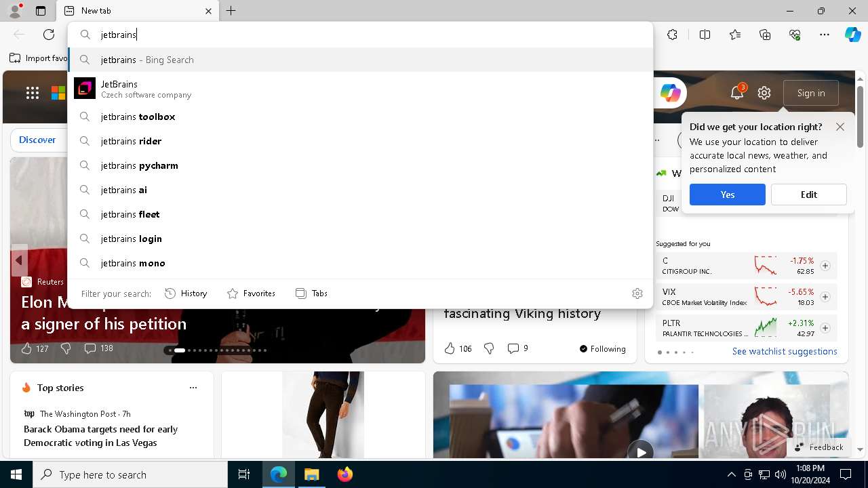Filter search by History
This screenshot has height=488, width=868.
click(186, 293)
